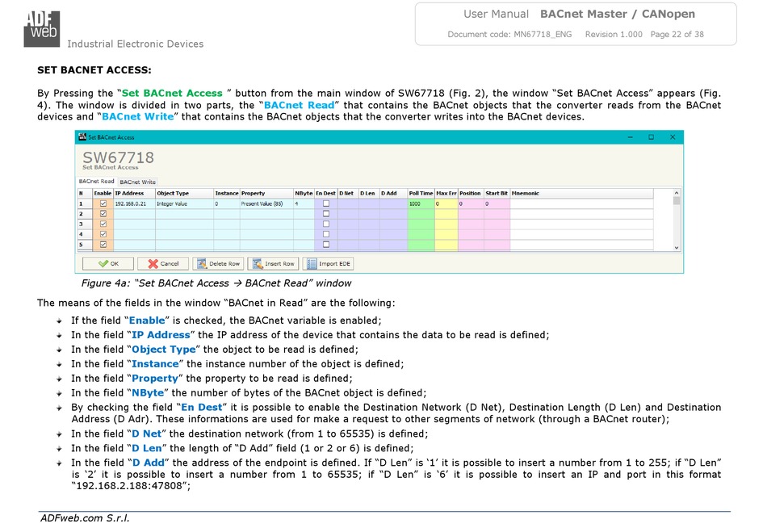Click the grid scrollbar up arrow
Screen dimensions: 767x532
[x=677, y=193]
